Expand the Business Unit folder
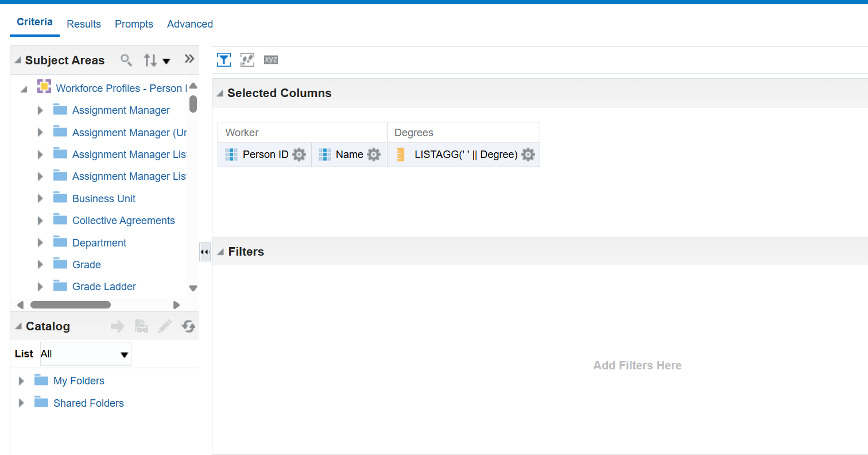The width and height of the screenshot is (868, 455). [x=40, y=199]
